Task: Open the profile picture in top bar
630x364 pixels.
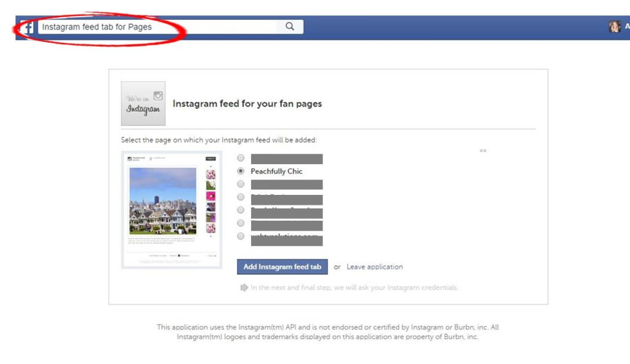Action: point(615,26)
